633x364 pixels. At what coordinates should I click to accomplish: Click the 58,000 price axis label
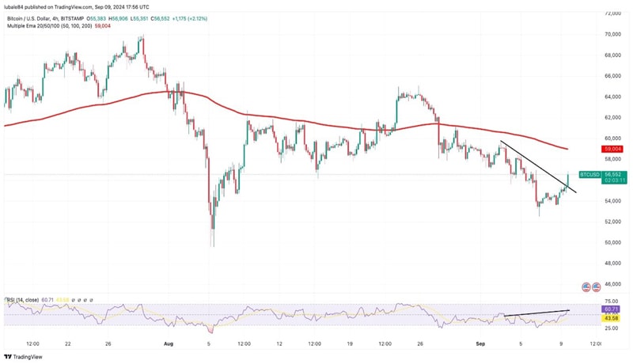tap(612, 159)
